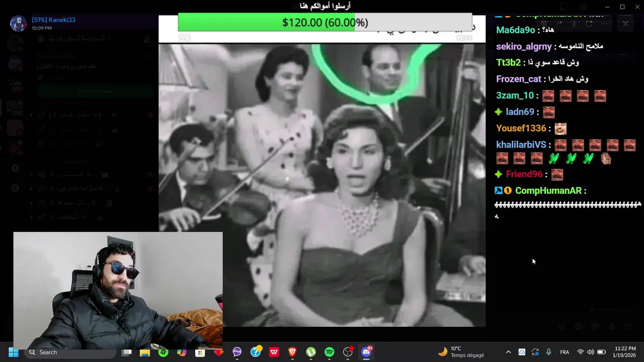Open Brave browser from the taskbar

tap(292, 352)
